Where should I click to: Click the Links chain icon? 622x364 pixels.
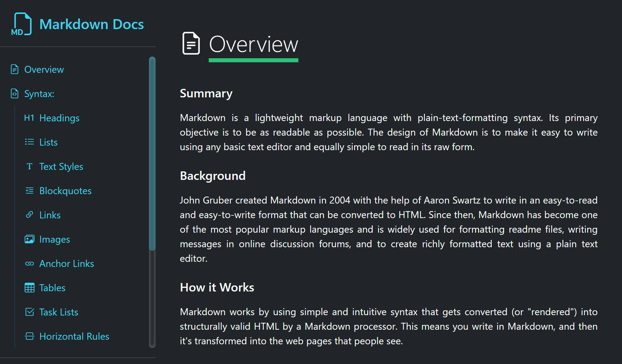click(29, 215)
